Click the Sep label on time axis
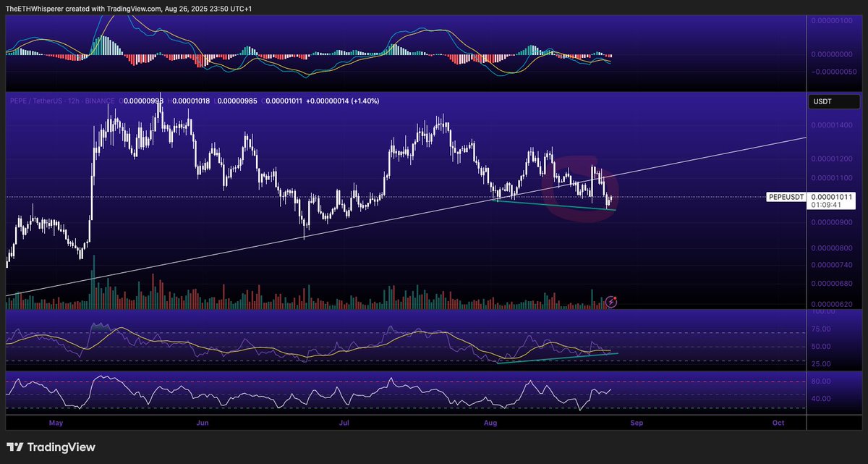This screenshot has height=464, width=868. 636,423
